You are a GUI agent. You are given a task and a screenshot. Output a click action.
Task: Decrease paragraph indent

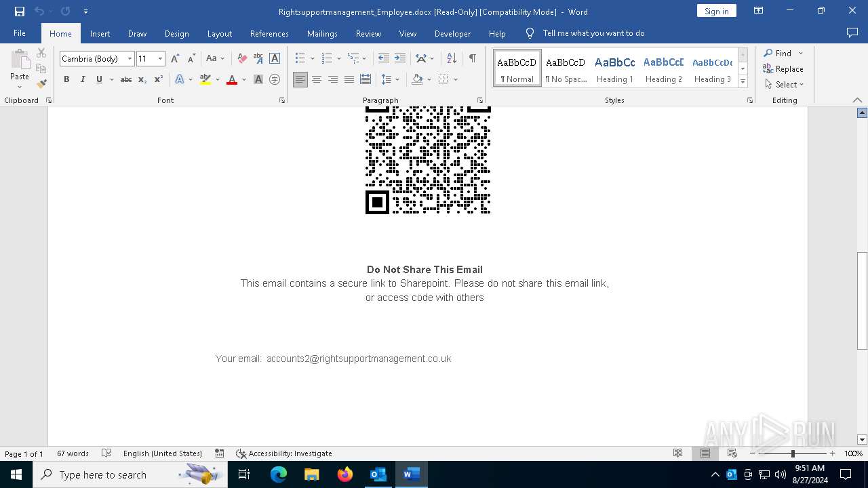(x=384, y=58)
